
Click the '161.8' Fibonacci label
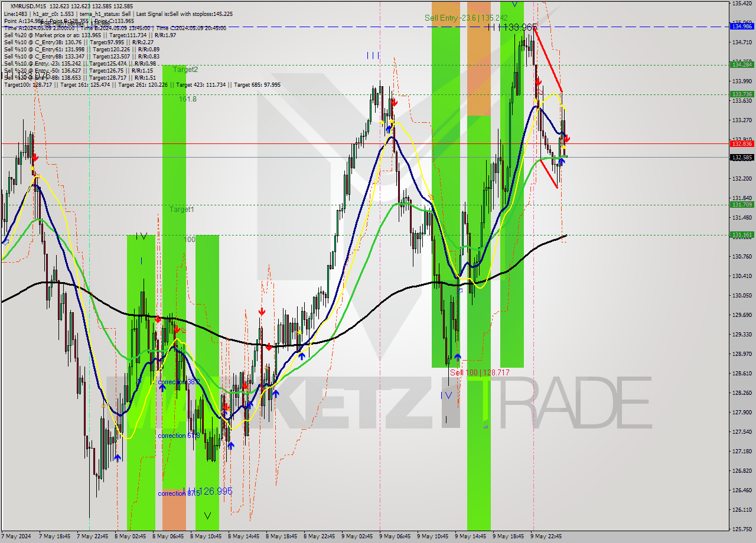click(188, 99)
